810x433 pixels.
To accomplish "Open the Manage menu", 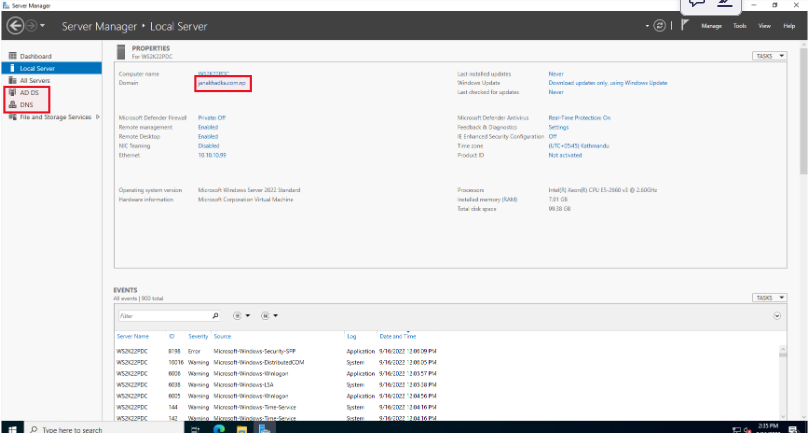I will [711, 26].
